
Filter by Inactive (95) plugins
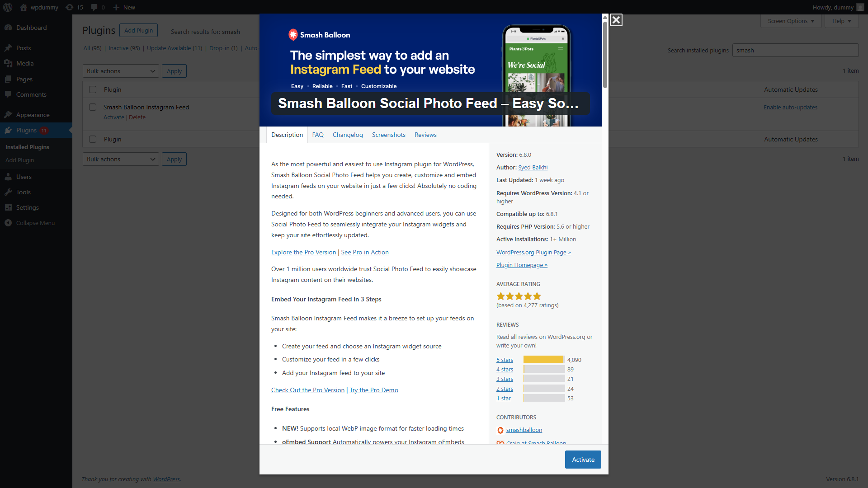(124, 48)
